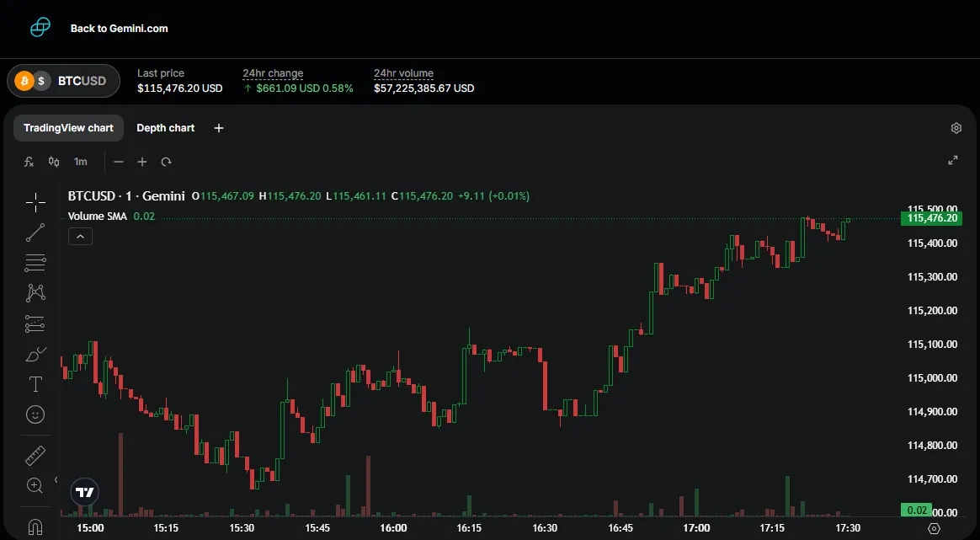Zoom out chart with minus button
The width and height of the screenshot is (980, 540).
(119, 162)
